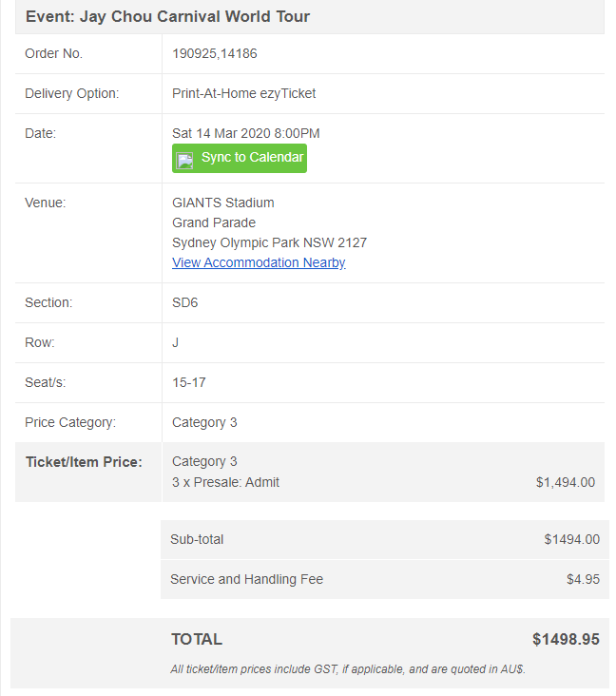This screenshot has width=616, height=696.
Task: Click the GIANTS Stadium venue name
Action: tap(223, 203)
